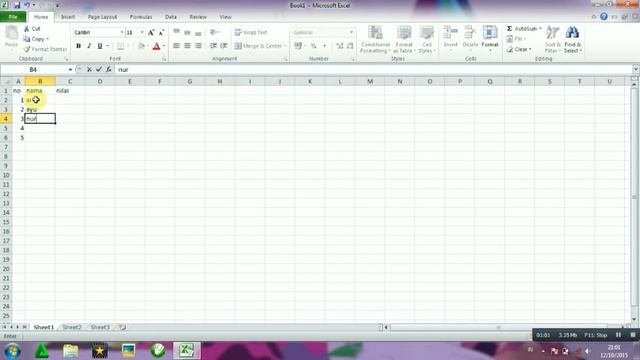640x360 pixels.
Task: Click the Increase Indent icon
Action: [x=224, y=46]
